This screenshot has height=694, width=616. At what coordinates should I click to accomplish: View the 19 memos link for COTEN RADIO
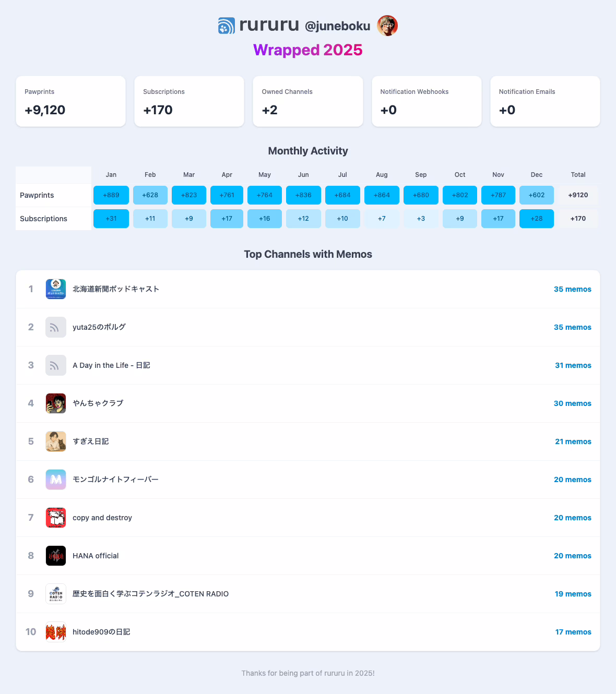tap(573, 594)
